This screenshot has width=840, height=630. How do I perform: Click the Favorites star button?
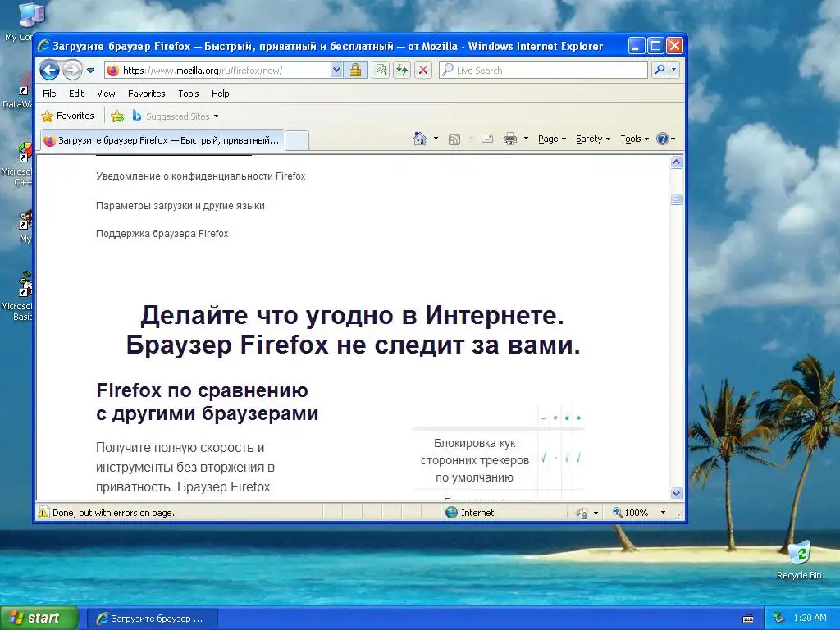click(x=67, y=116)
